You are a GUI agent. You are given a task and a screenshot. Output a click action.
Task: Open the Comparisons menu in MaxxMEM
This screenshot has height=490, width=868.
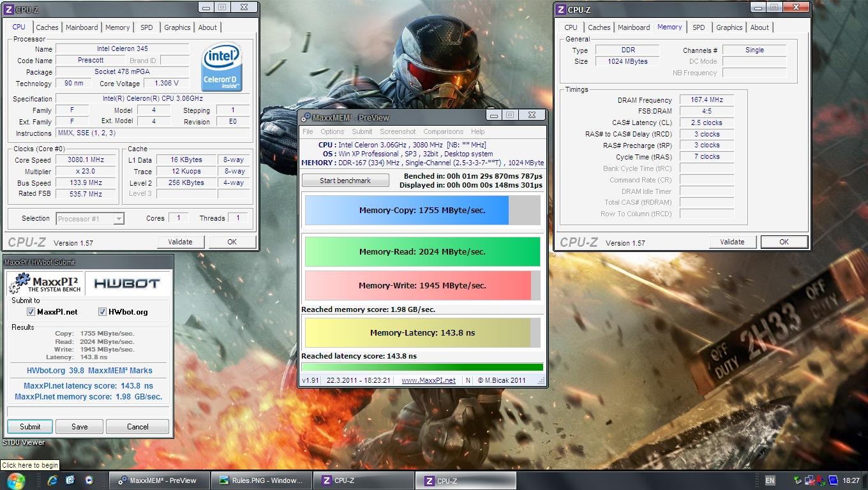point(443,131)
